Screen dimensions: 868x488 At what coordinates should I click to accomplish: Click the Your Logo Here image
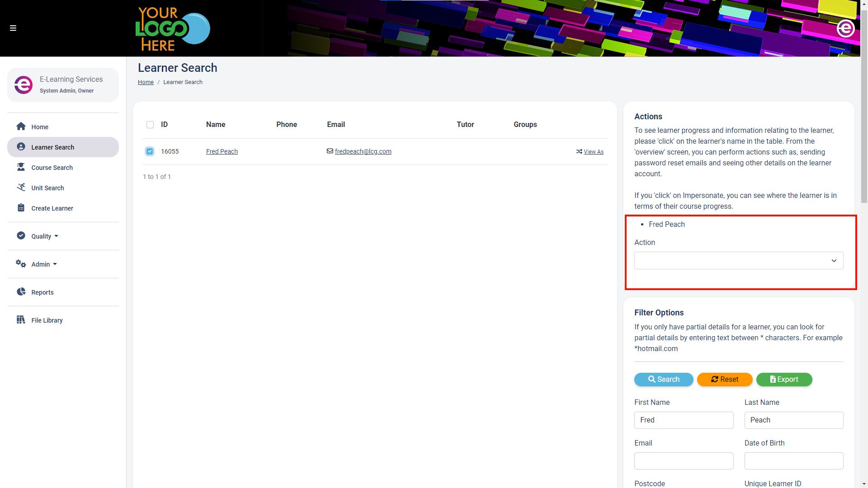point(173,28)
